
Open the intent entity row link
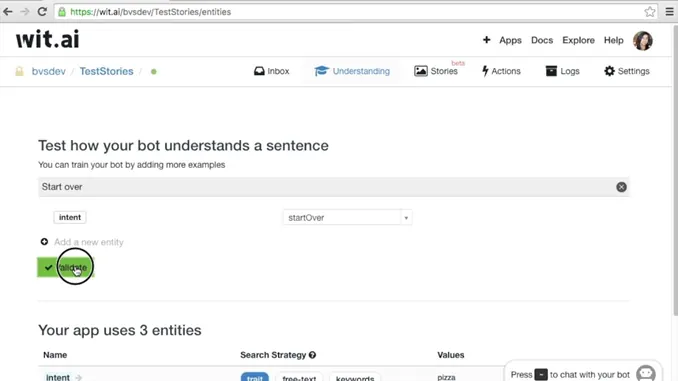tap(58, 377)
